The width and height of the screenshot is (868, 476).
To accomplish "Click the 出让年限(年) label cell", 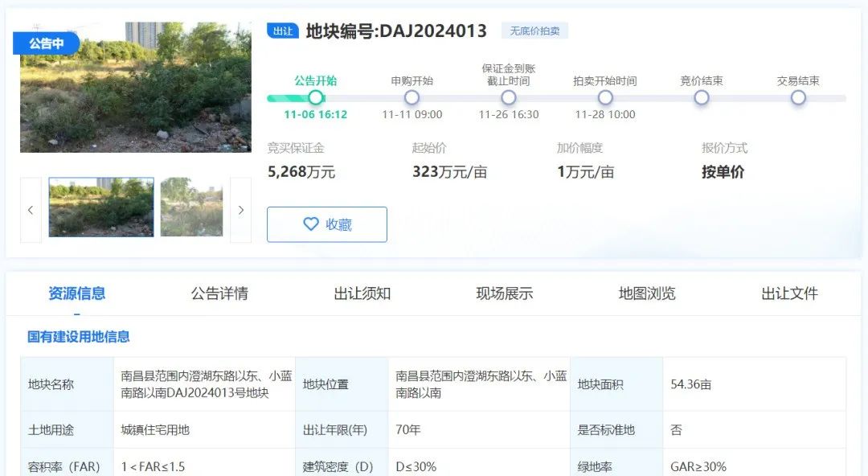I will coord(342,429).
